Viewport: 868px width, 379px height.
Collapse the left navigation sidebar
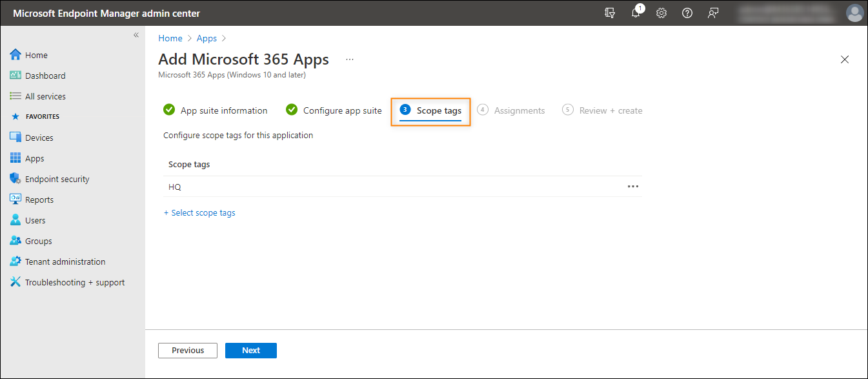click(136, 35)
